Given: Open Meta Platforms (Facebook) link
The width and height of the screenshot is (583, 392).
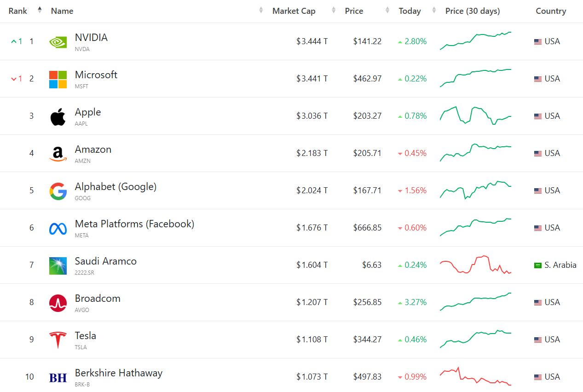Looking at the screenshot, I should (134, 224).
